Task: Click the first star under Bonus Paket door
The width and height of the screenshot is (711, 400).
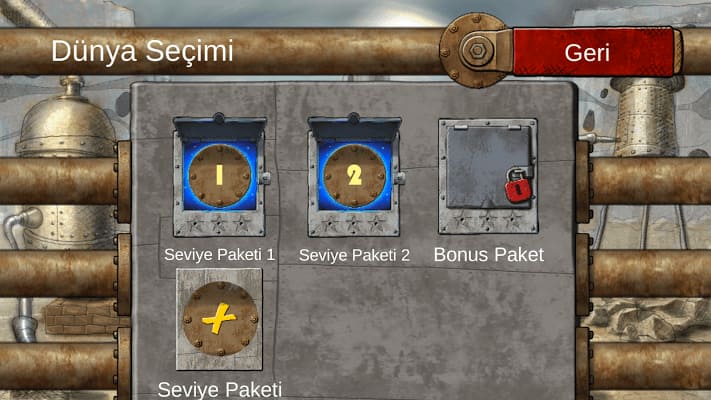Action: point(463,220)
